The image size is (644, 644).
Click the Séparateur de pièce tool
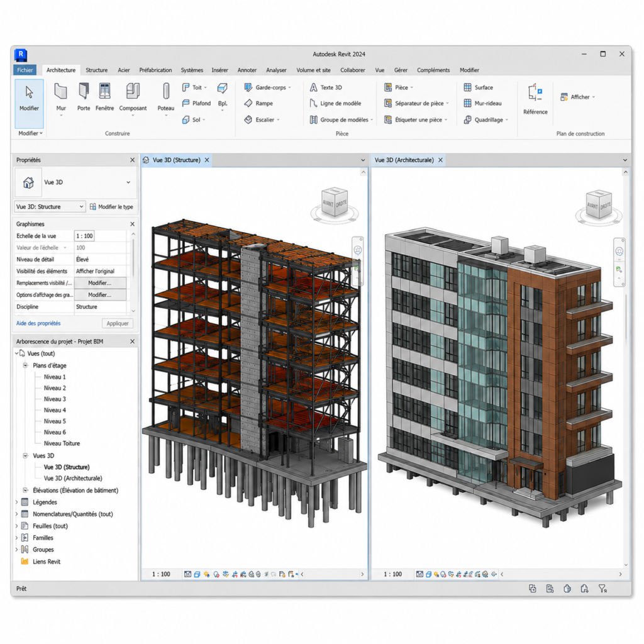click(416, 103)
